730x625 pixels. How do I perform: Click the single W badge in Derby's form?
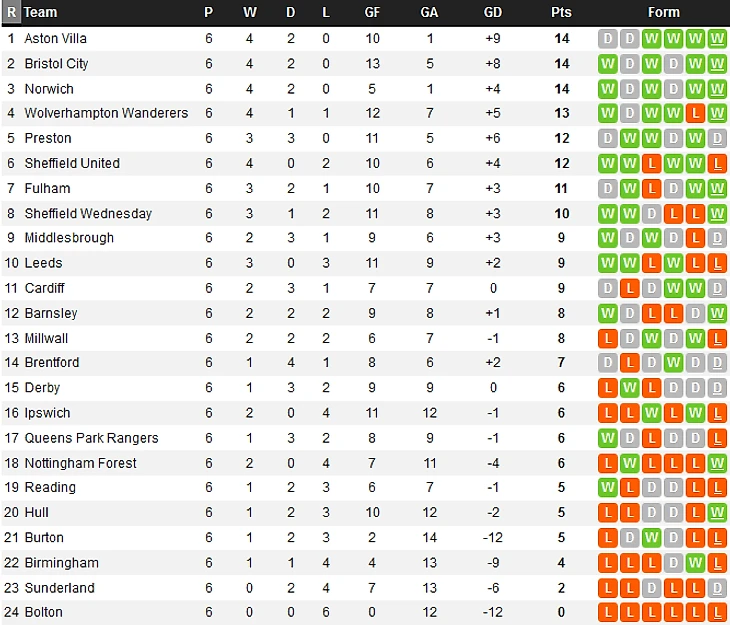tap(629, 388)
